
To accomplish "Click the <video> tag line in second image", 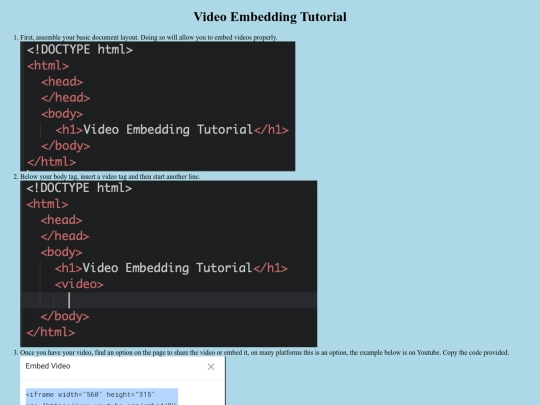I will [79, 284].
